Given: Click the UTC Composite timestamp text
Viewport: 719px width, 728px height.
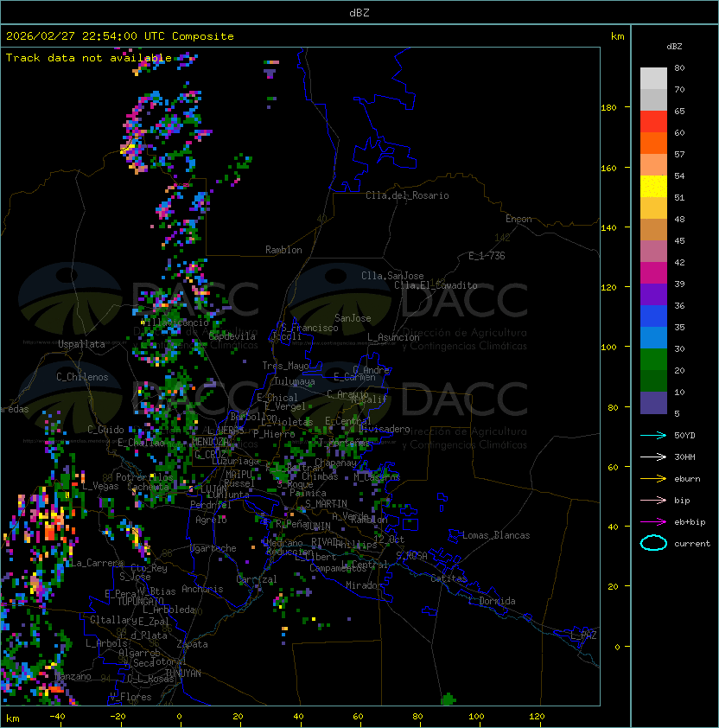Looking at the screenshot, I should pyautogui.click(x=120, y=36).
